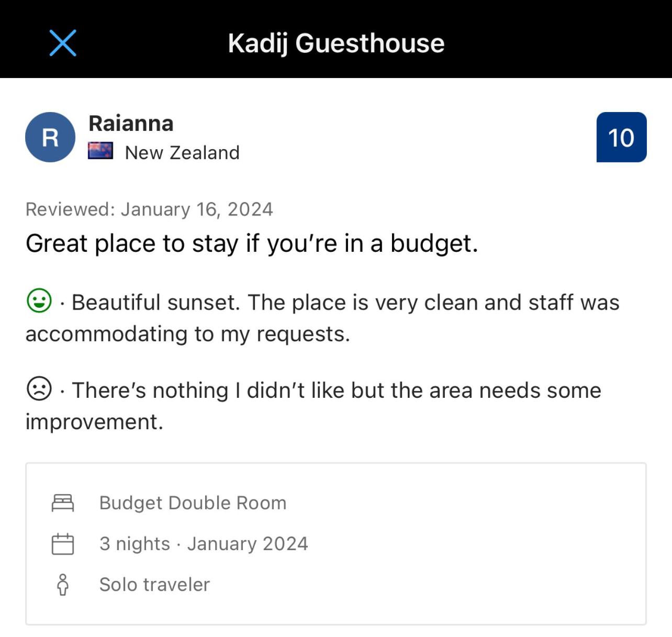Screen dimensions: 672x637
Task: Close the review with the blue X
Action: (63, 43)
